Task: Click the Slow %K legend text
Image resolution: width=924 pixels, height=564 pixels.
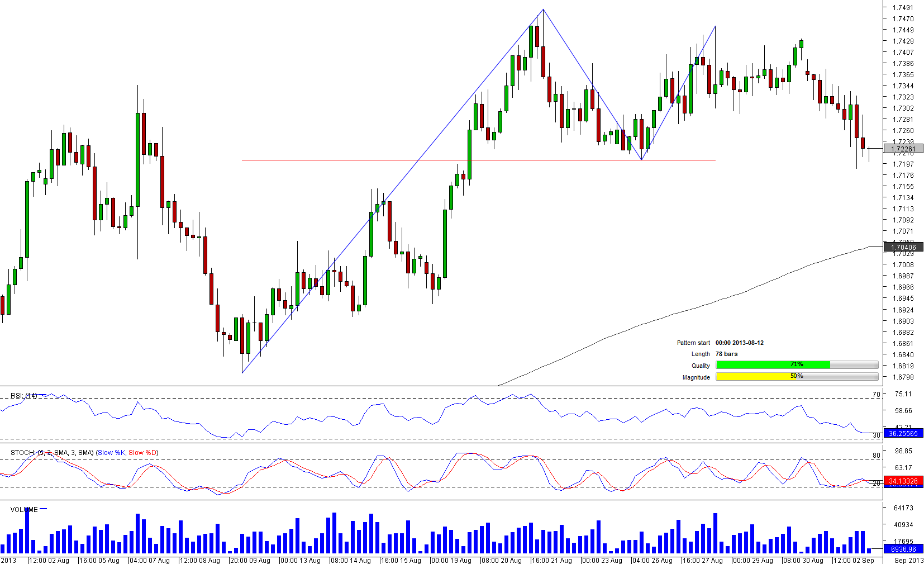Action: pyautogui.click(x=111, y=453)
